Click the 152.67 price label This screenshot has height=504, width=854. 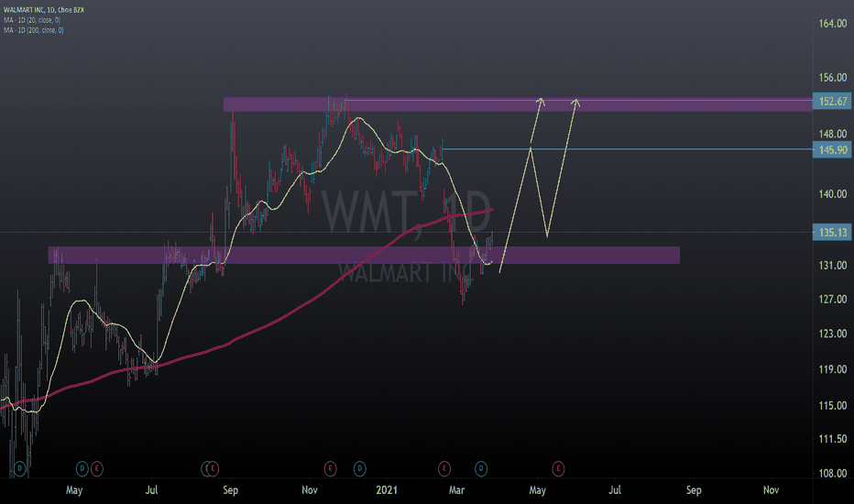[832, 102]
